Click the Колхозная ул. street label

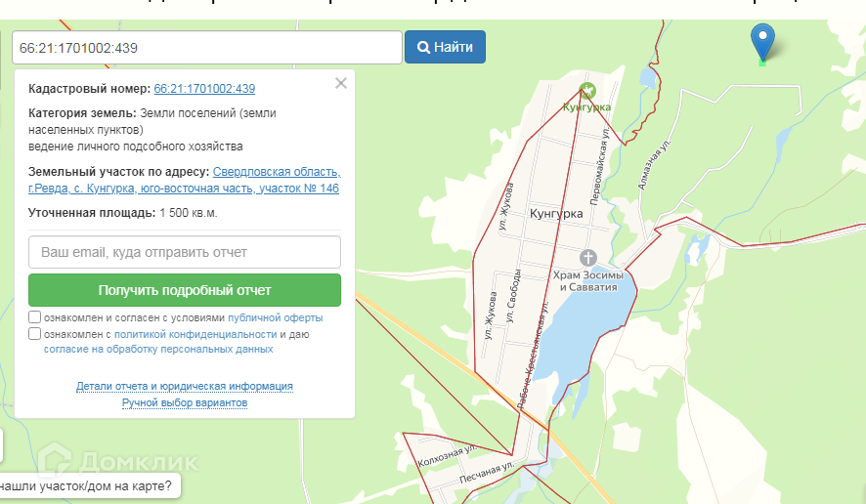tap(447, 455)
